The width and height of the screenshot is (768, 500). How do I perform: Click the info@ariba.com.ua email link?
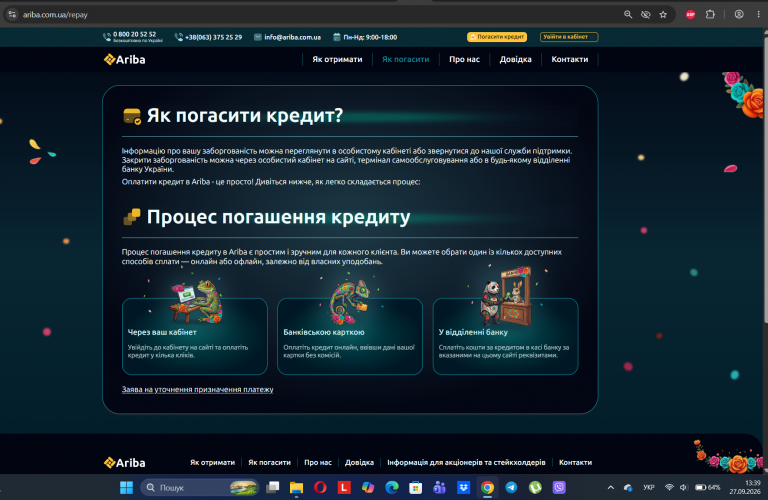point(292,37)
